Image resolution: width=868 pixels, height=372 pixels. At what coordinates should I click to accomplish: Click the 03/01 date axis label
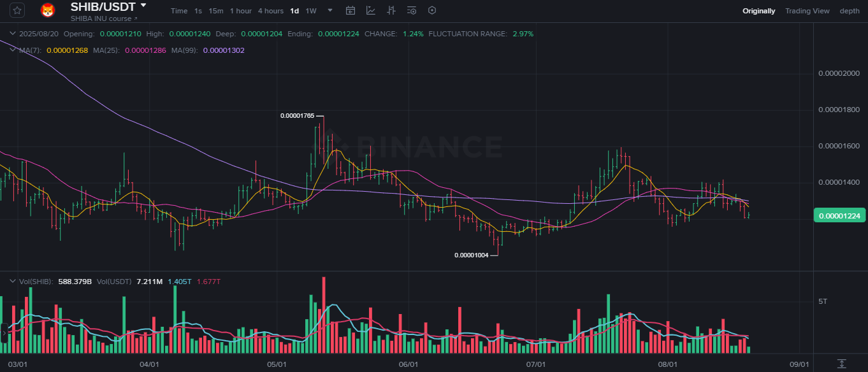(17, 364)
